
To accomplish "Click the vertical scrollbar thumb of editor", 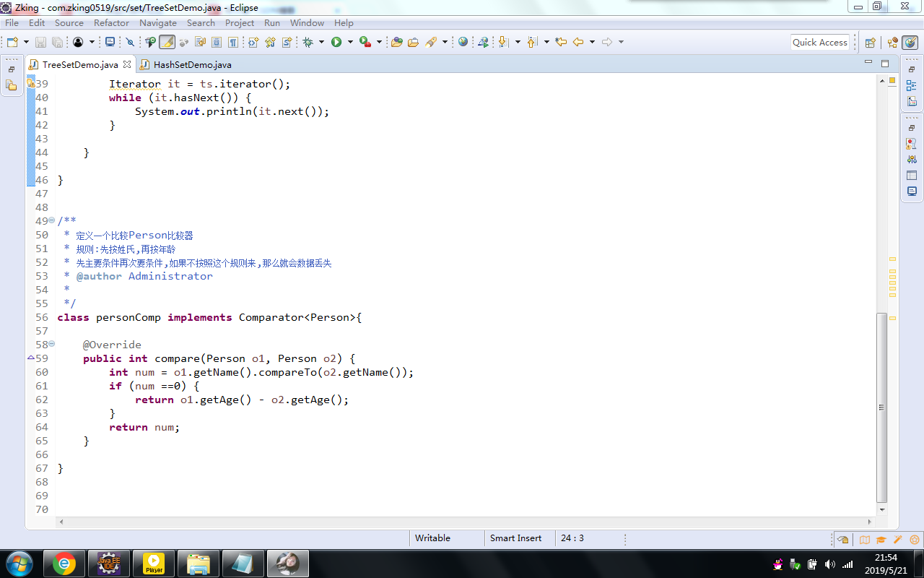I will coord(881,407).
